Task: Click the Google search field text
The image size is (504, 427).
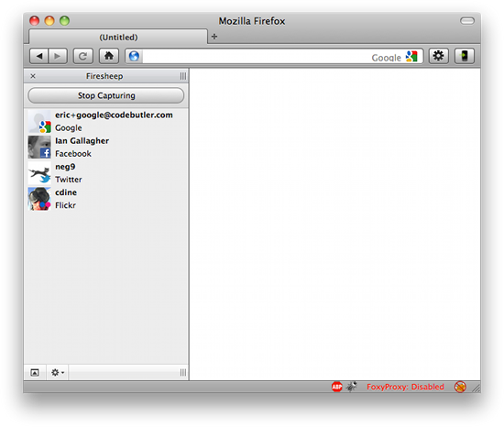Action: click(x=387, y=58)
